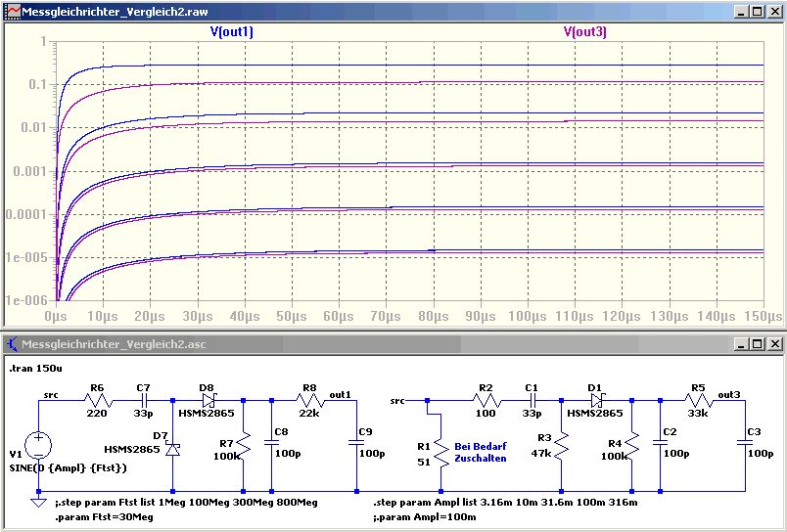This screenshot has height=532, width=787.
Task: Select the D7 diode symbol
Action: (x=173, y=449)
